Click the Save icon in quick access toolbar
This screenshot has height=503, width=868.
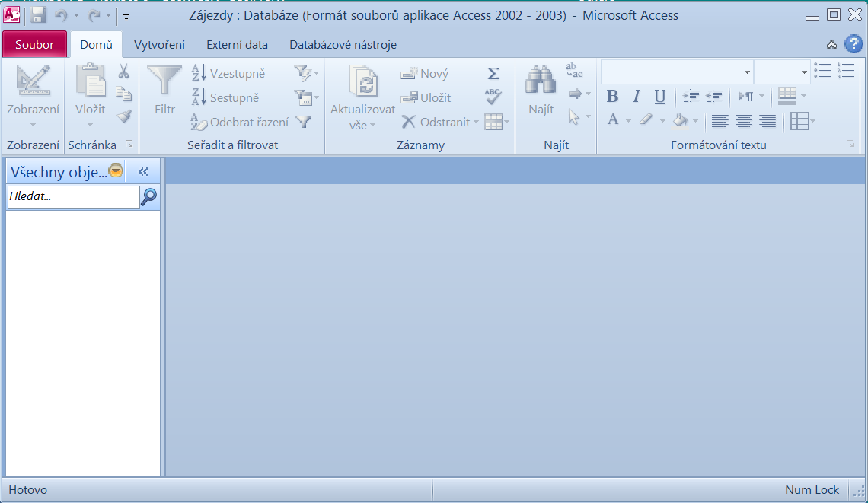38,15
